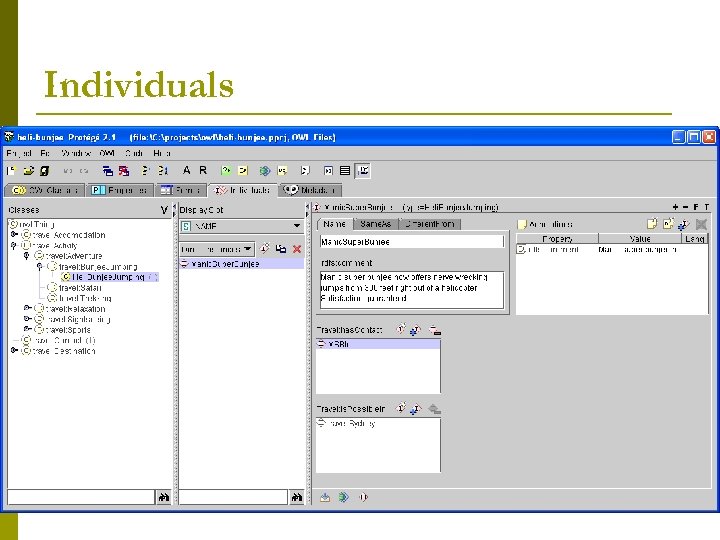Click the green icon at form bottom
Screen dimensions: 720x540
pyautogui.click(x=343, y=497)
